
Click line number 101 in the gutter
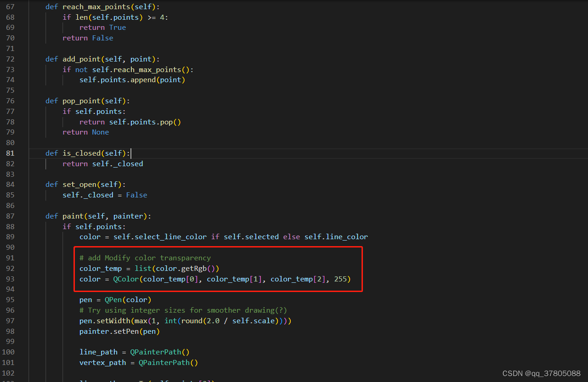click(x=8, y=363)
